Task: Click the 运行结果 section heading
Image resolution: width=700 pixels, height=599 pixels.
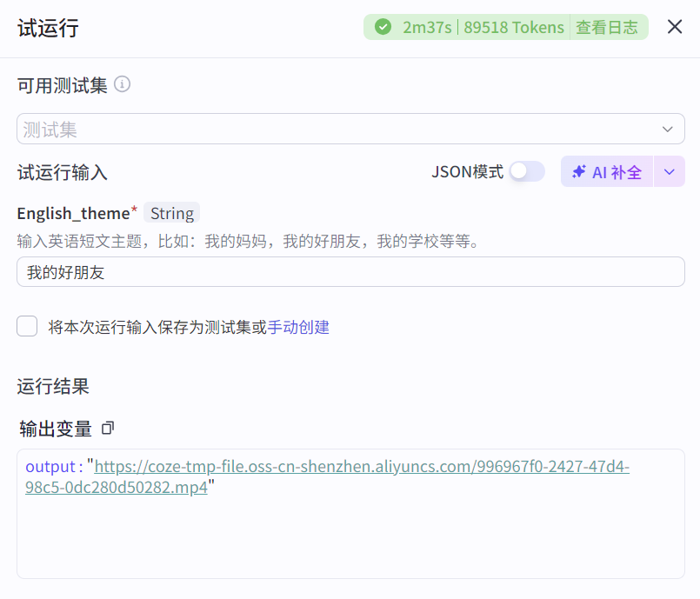Action: [x=53, y=386]
